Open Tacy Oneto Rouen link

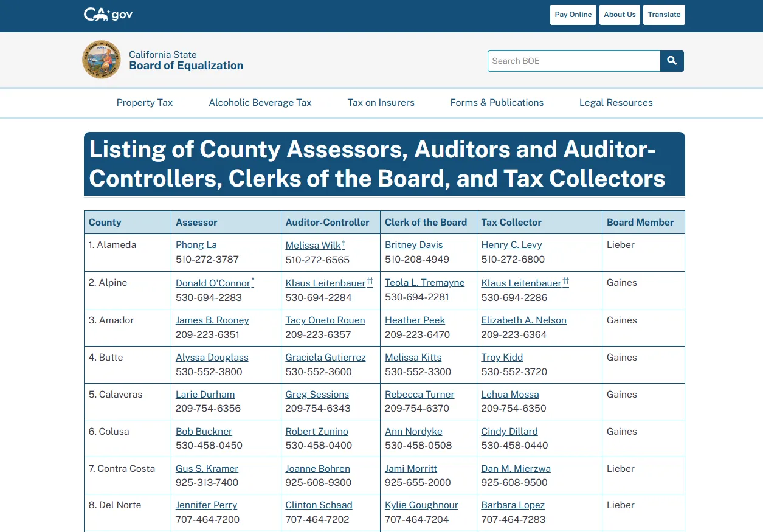click(x=325, y=320)
